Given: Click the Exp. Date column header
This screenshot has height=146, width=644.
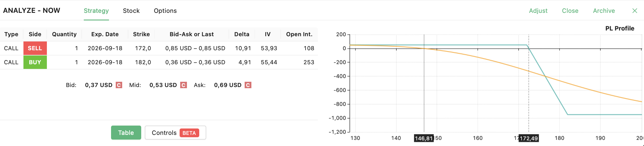Looking at the screenshot, I should pos(105,34).
